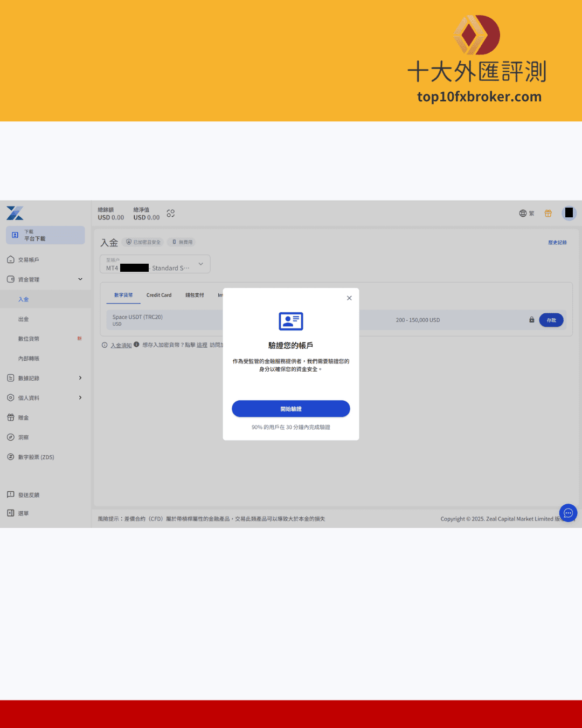
Task: Open the 歷史記錄 history link
Action: tap(557, 243)
